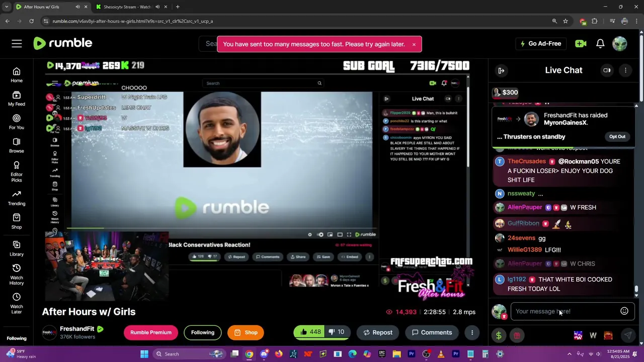
Task: Click the green dollar rant button
Action: [499, 335]
